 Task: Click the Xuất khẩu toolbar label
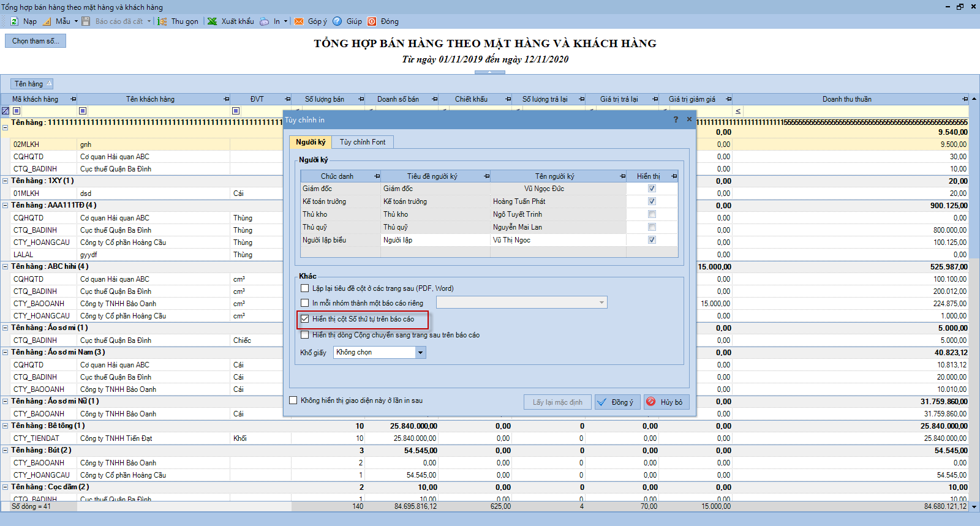(238, 21)
